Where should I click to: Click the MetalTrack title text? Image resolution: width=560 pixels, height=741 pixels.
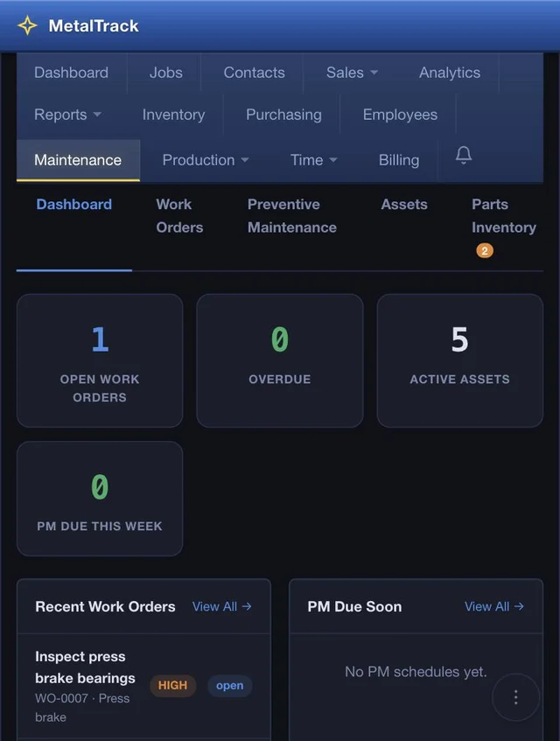pyautogui.click(x=94, y=25)
